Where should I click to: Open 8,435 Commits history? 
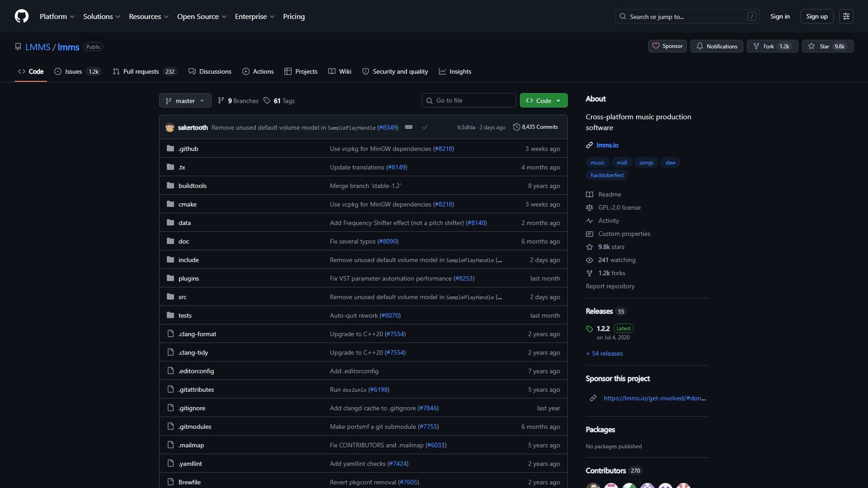pos(536,127)
